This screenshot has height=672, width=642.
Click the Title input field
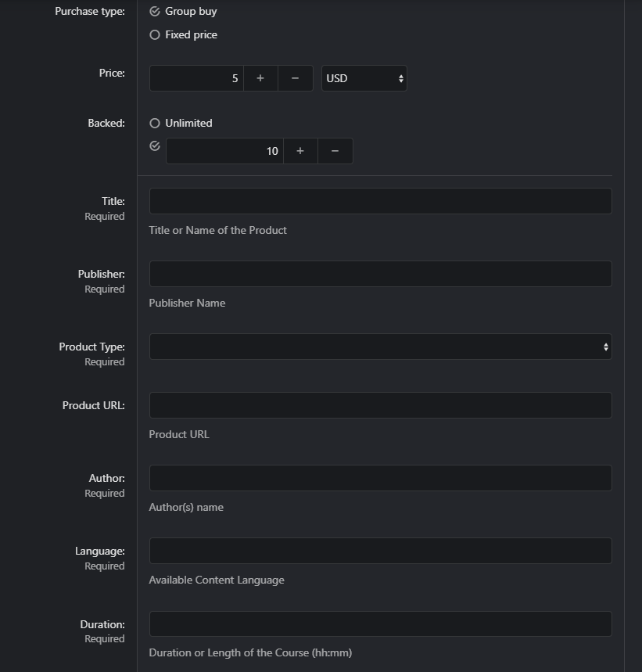pos(380,200)
